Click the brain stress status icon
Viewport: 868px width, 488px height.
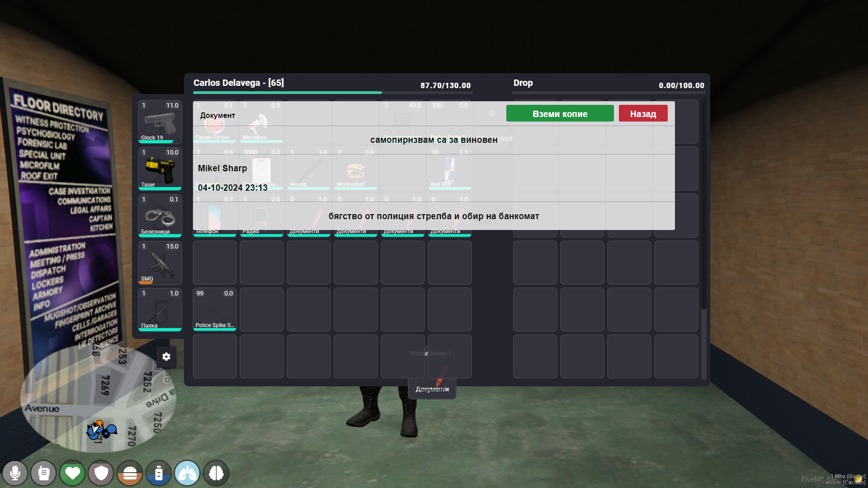[216, 473]
